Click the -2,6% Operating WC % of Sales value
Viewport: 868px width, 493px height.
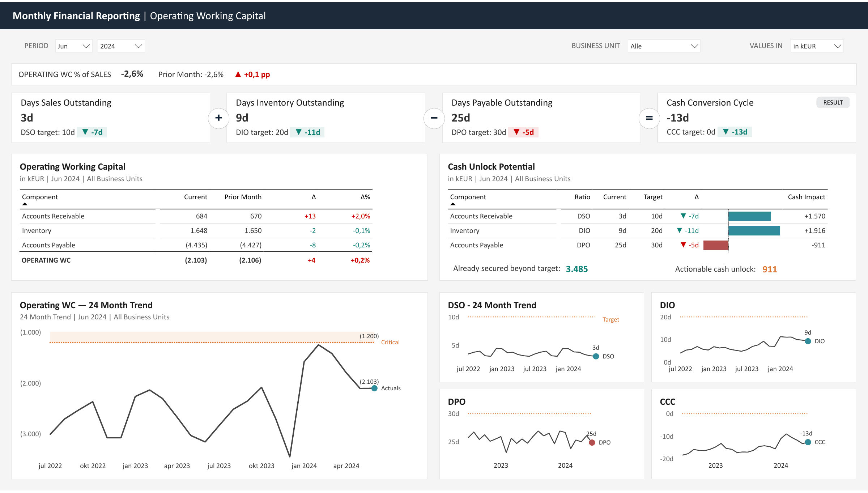[x=132, y=74]
